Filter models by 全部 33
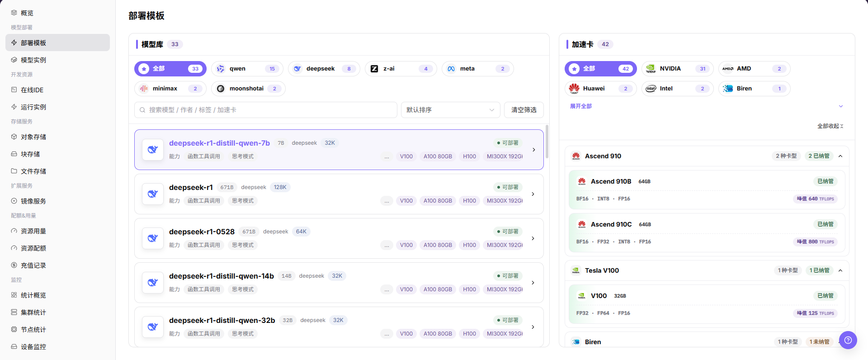The height and width of the screenshot is (360, 868). pos(170,69)
